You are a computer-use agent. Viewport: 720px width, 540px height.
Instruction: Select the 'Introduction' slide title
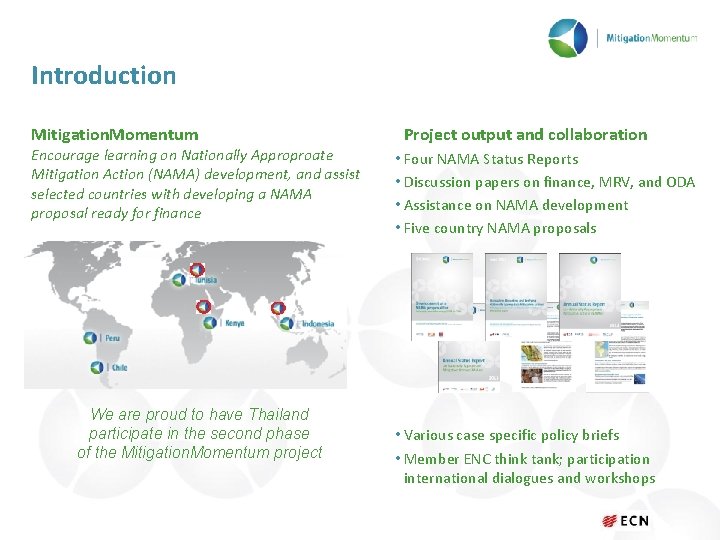pyautogui.click(x=104, y=75)
